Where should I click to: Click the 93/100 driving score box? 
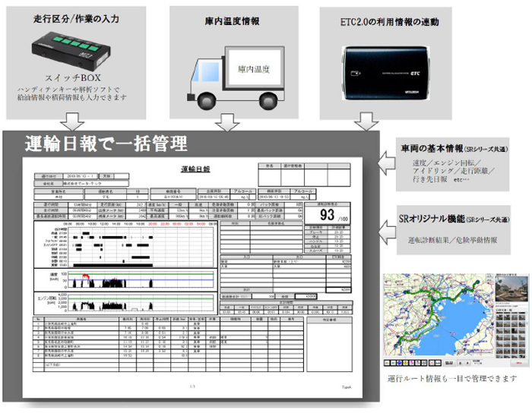pos(328,215)
